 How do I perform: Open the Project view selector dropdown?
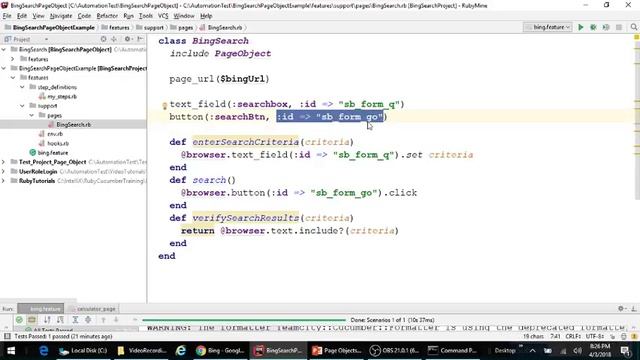tap(27, 39)
